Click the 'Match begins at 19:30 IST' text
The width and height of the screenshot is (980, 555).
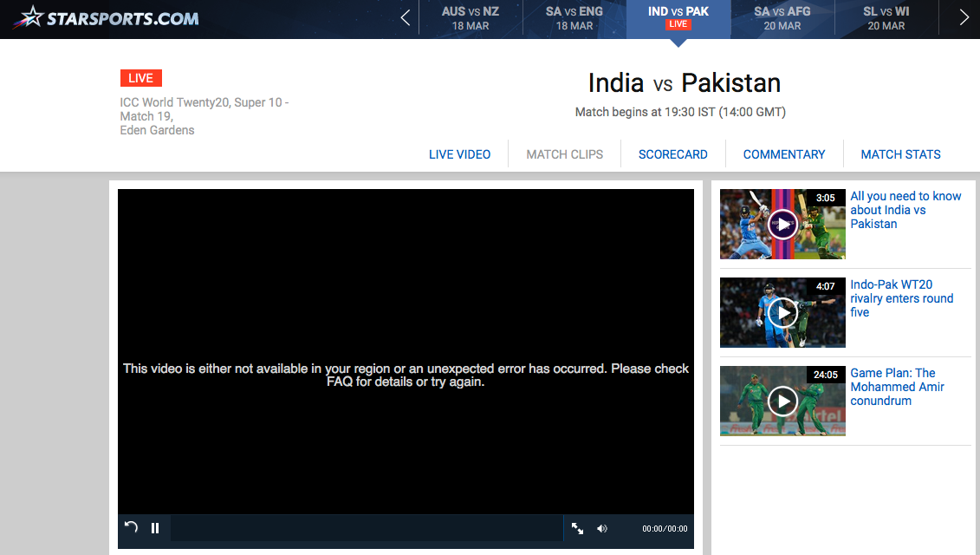point(680,112)
